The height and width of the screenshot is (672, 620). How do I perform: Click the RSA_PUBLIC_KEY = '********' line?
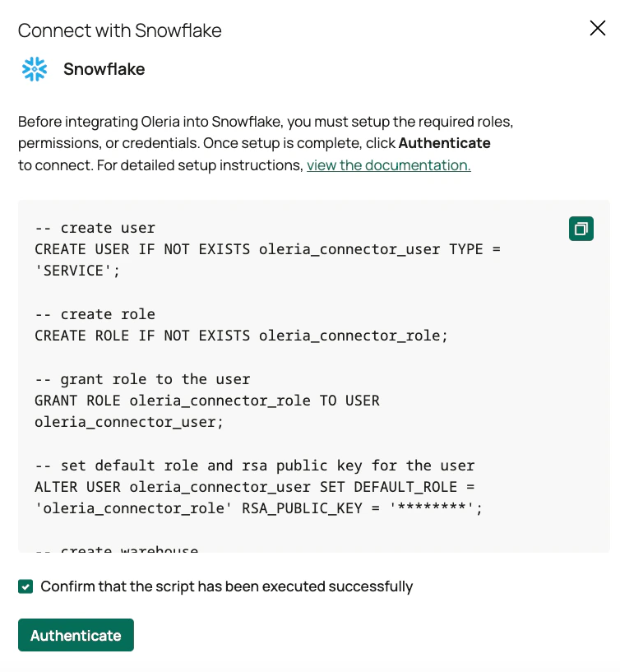pyautogui.click(x=258, y=508)
